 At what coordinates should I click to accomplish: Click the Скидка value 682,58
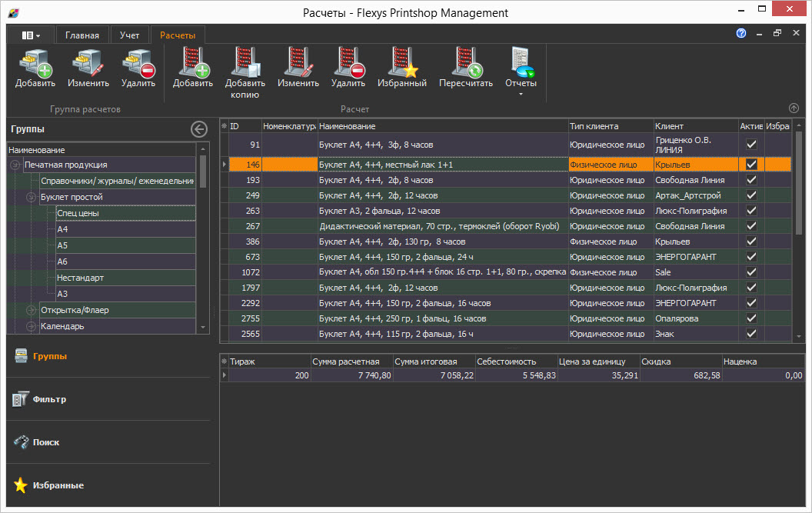point(681,375)
